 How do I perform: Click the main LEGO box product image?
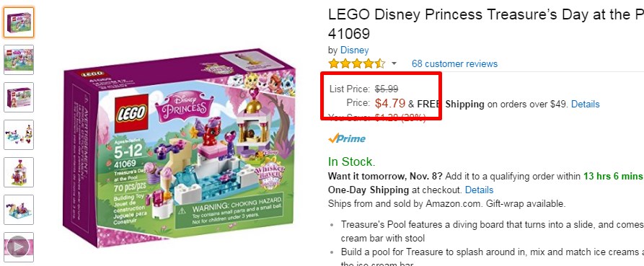tap(179, 148)
